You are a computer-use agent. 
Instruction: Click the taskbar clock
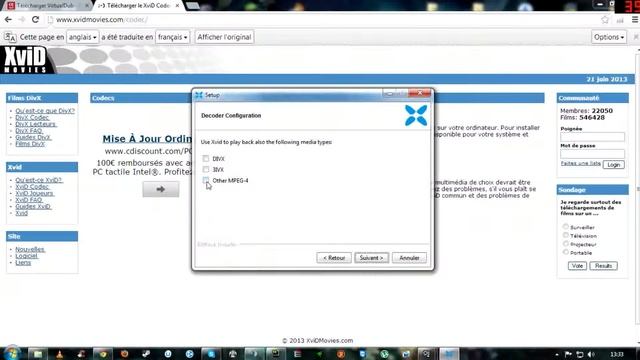pos(617,354)
